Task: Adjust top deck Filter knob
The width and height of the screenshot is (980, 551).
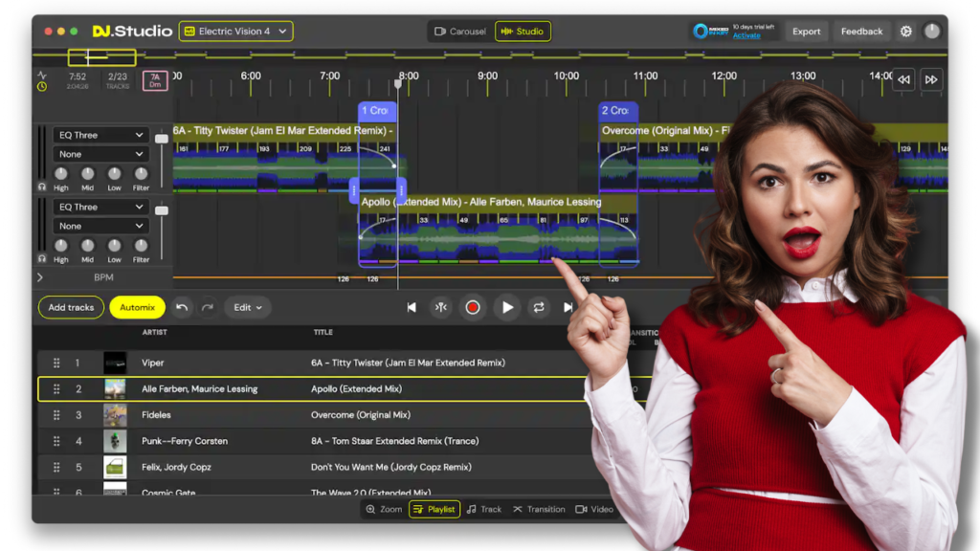Action: 141,174
